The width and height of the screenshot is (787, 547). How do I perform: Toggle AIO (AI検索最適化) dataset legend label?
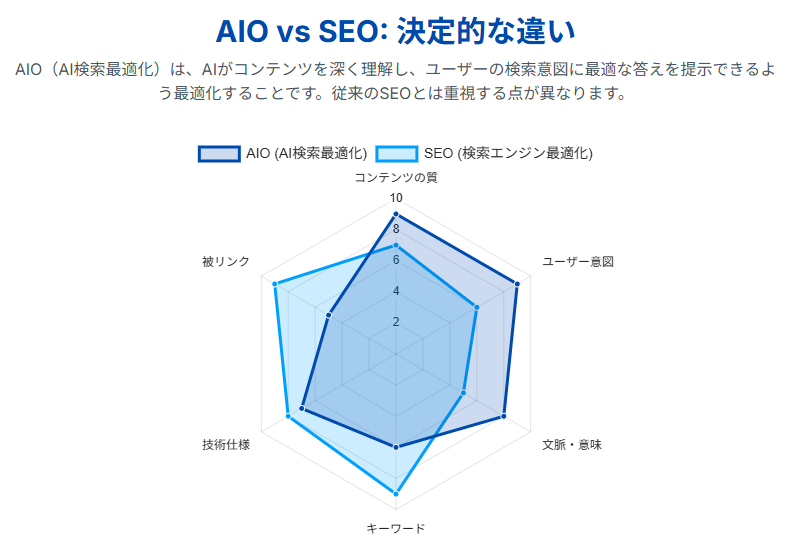(x=306, y=153)
